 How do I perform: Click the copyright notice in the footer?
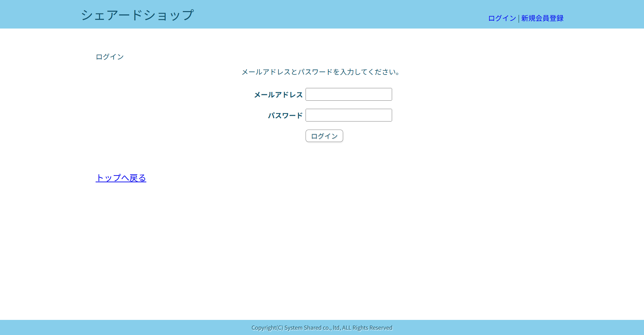322,328
